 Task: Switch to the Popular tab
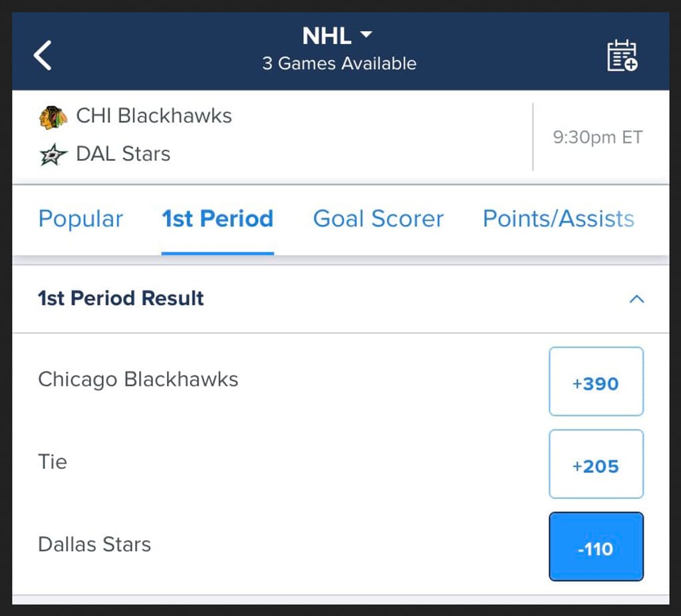click(81, 218)
